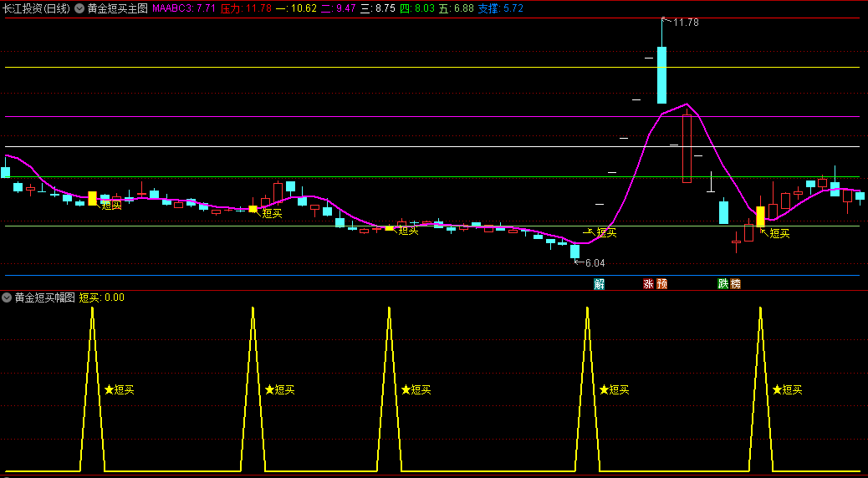Click the 6.04 low price label

[595, 262]
